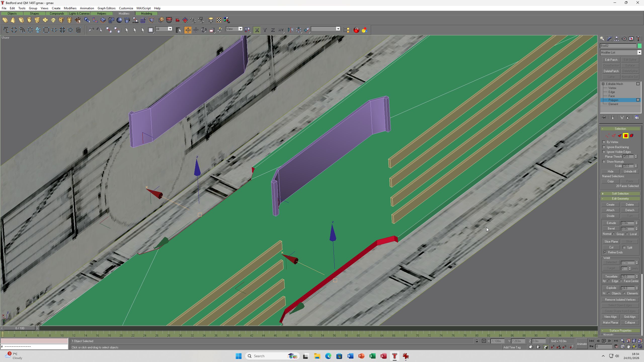Viewport: 644px width, 362px height.
Task: Restrict movement to the Z axis
Action: point(273,30)
